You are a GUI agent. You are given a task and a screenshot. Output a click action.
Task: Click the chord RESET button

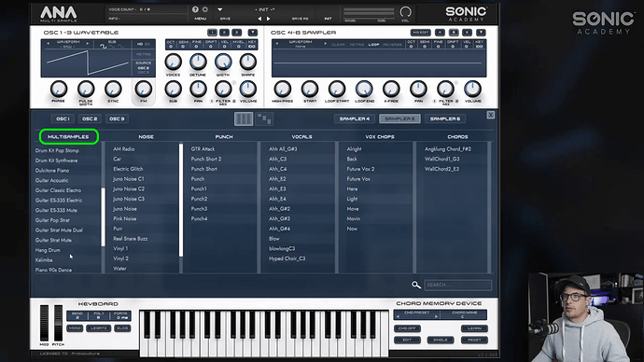[x=474, y=340]
